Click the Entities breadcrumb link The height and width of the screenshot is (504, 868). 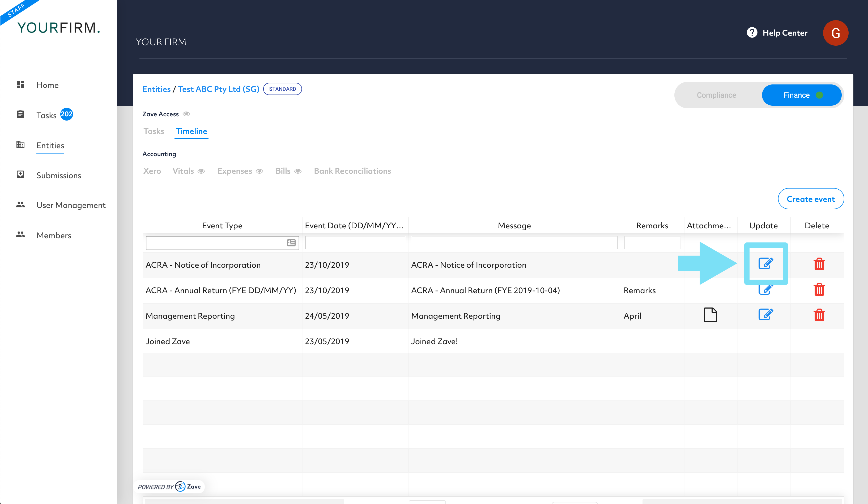[156, 89]
